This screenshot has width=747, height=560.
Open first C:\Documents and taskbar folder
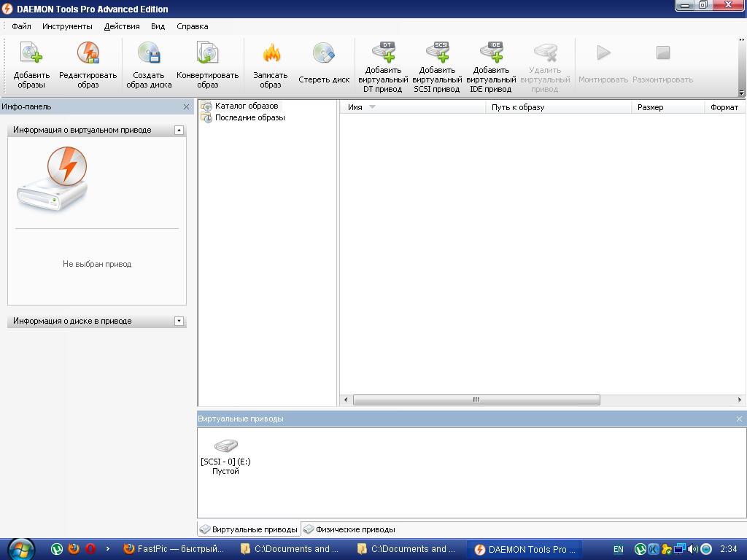pyautogui.click(x=290, y=549)
